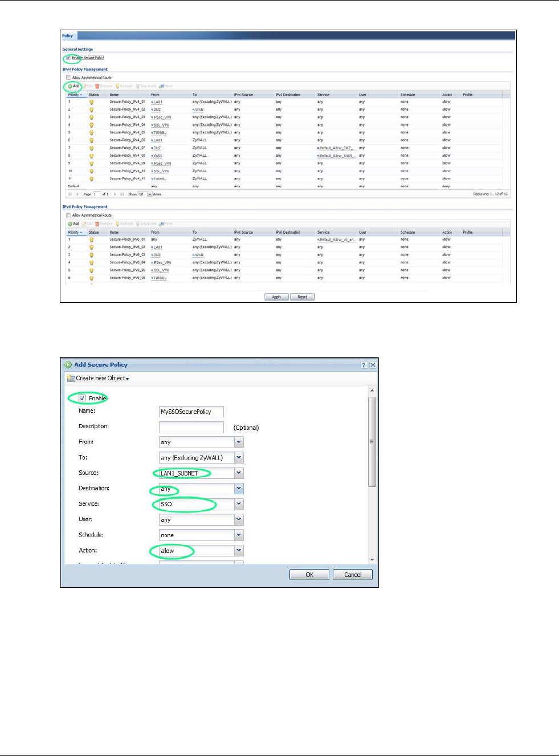Click the IPv4 Edit toolbar icon
559x756 pixels.
(x=84, y=86)
